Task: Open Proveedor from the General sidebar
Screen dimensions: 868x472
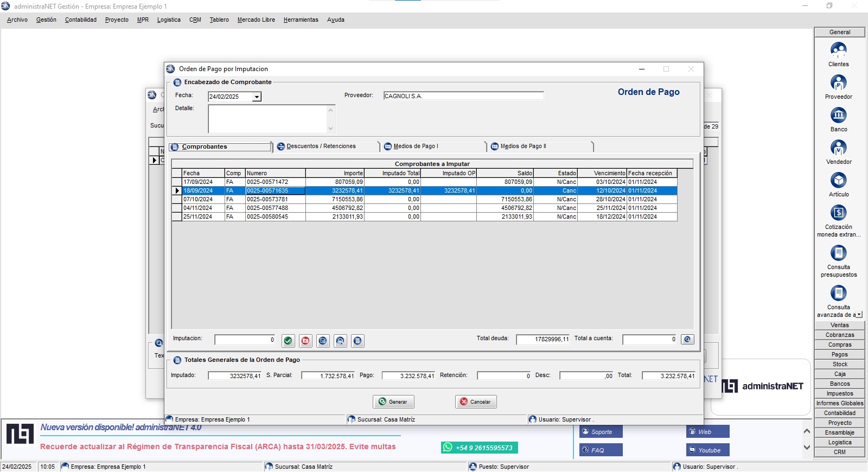Action: coord(839,87)
